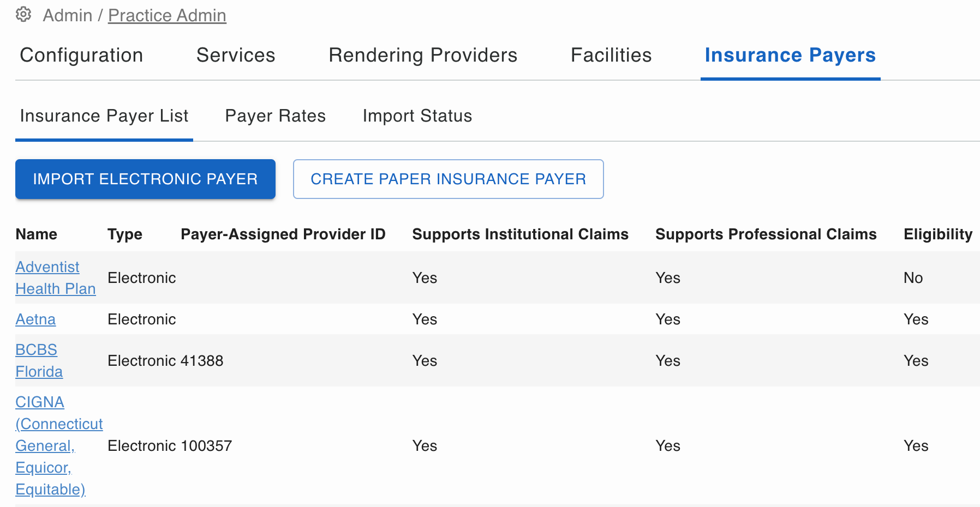Click the Name column header
980x507 pixels.
coord(37,234)
